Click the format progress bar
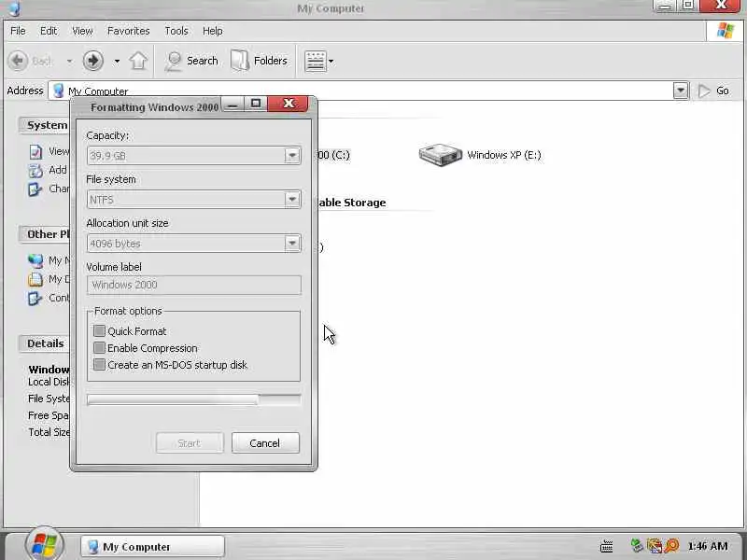This screenshot has width=747, height=560. (x=194, y=399)
